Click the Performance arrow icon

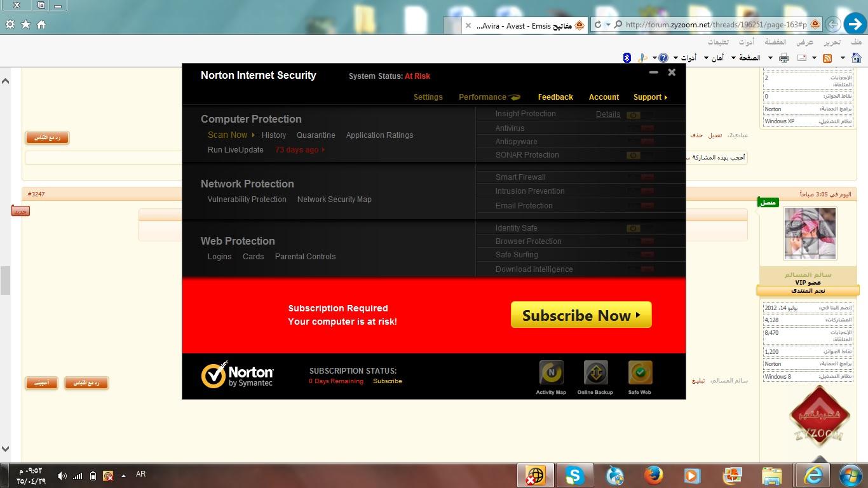click(x=515, y=97)
